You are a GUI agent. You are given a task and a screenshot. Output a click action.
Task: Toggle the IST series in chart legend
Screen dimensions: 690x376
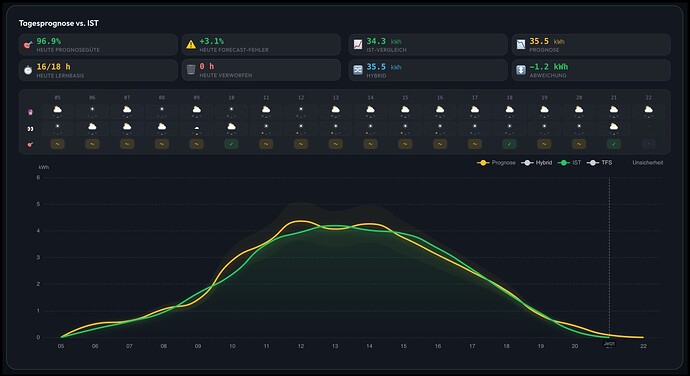[x=569, y=163]
